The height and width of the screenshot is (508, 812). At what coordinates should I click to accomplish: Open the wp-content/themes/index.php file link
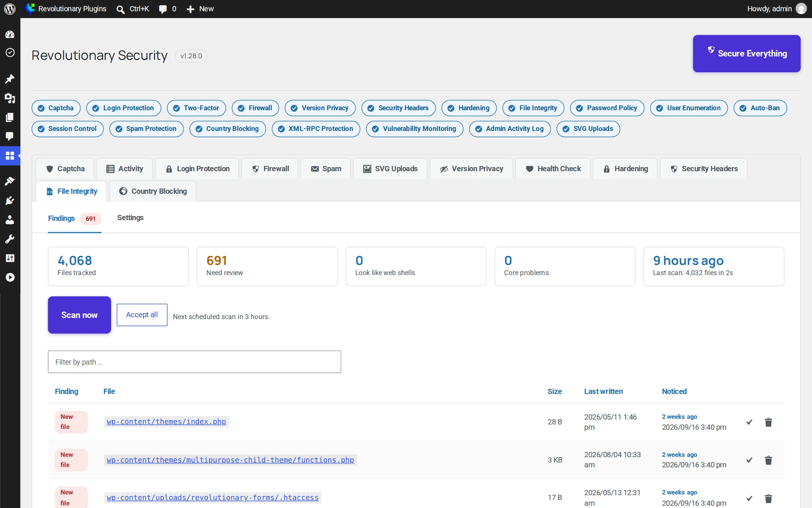point(166,421)
